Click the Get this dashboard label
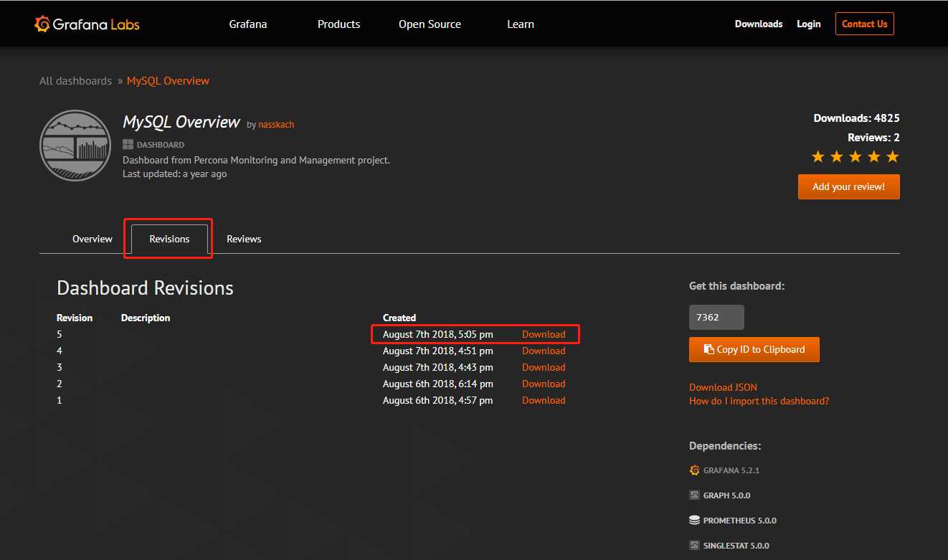The height and width of the screenshot is (560, 948). point(737,286)
